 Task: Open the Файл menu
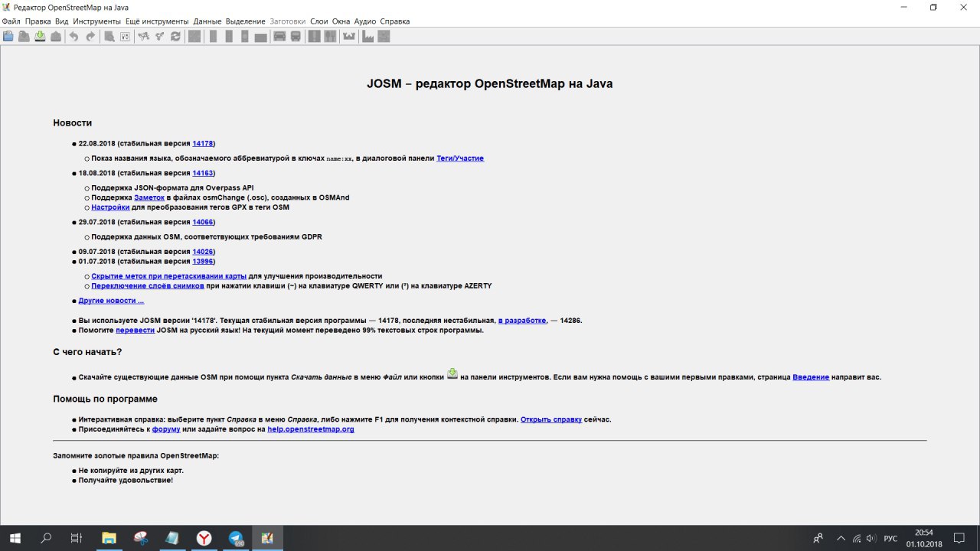tap(11, 21)
